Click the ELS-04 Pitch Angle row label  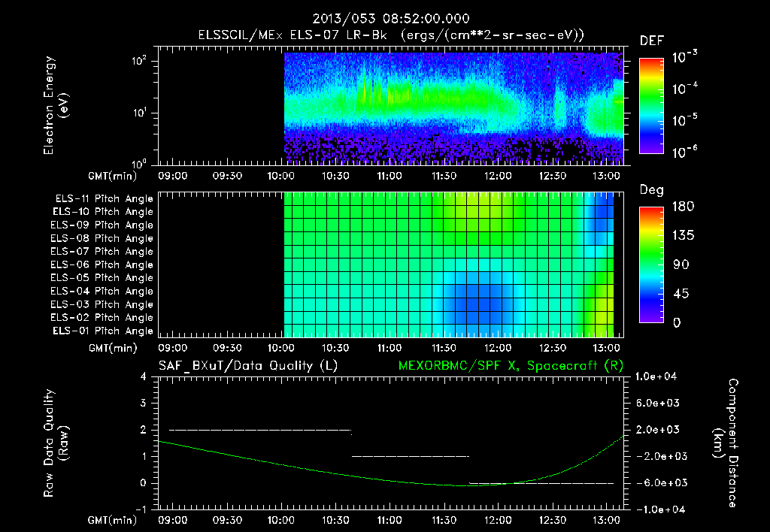tap(102, 292)
